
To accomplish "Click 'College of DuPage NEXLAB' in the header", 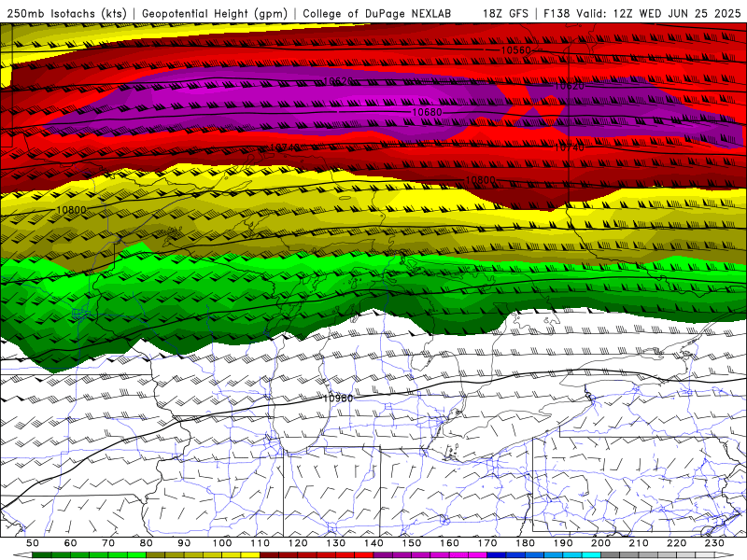I will [376, 14].
